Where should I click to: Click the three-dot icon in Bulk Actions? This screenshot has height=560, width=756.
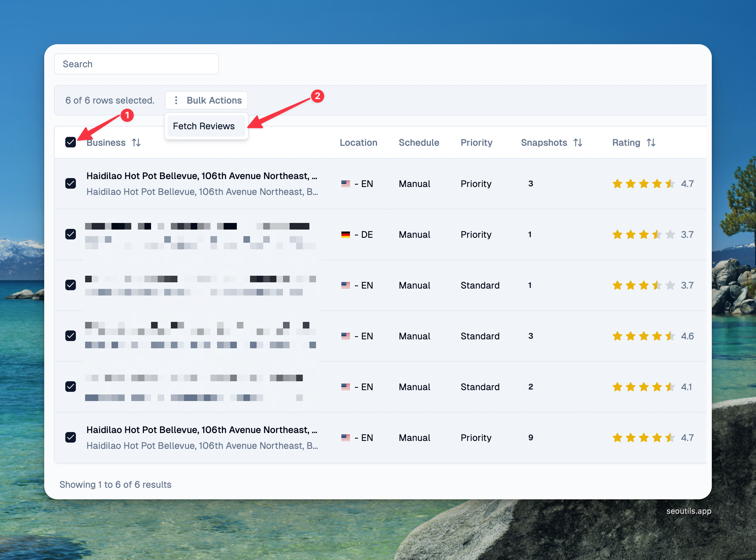(x=176, y=100)
